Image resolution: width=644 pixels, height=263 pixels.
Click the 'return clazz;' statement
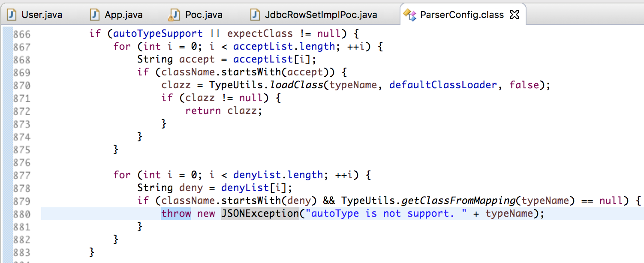coord(223,111)
